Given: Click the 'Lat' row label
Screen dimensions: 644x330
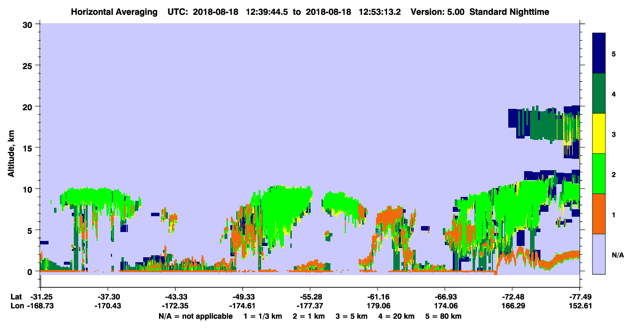Looking at the screenshot, I should [16, 297].
